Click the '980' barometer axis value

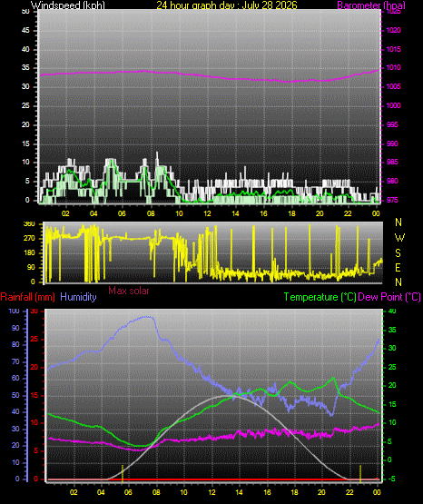pos(392,181)
